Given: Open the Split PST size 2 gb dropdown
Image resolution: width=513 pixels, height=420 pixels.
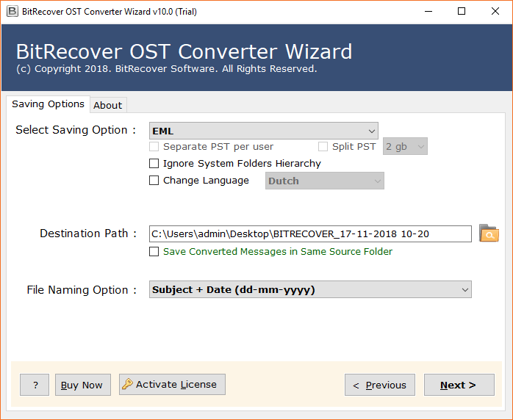Looking at the screenshot, I should 405,146.
